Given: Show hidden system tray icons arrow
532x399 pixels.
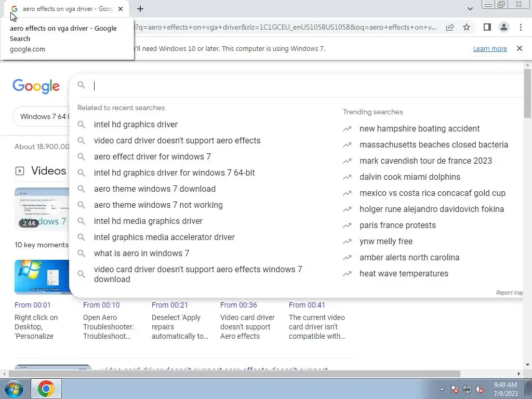Looking at the screenshot, I should point(442,389).
